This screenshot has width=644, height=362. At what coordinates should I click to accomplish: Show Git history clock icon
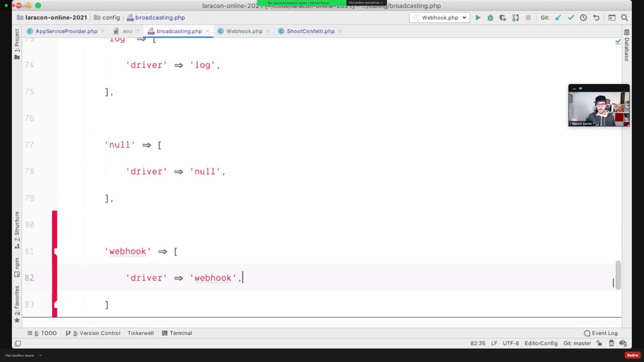pos(583,18)
